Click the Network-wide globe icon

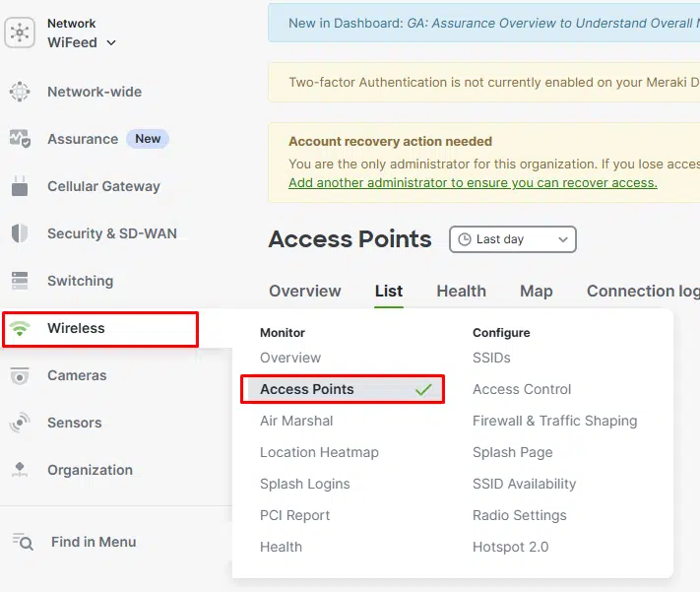coord(20,92)
